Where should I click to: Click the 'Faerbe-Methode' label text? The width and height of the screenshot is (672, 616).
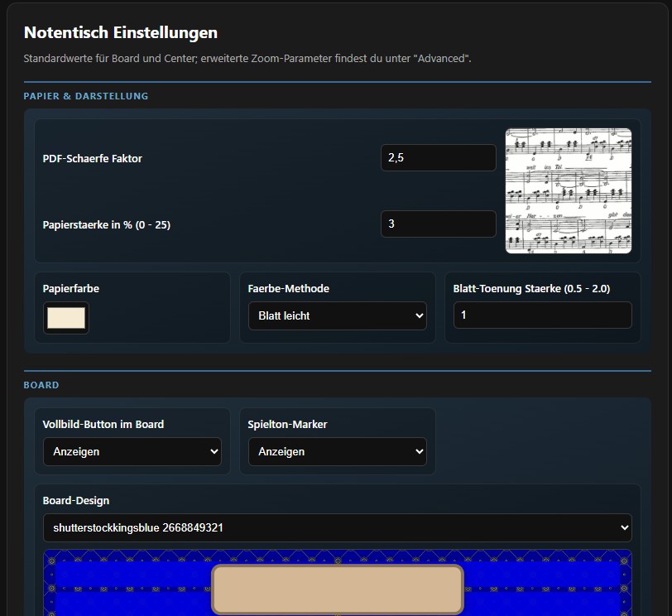289,288
